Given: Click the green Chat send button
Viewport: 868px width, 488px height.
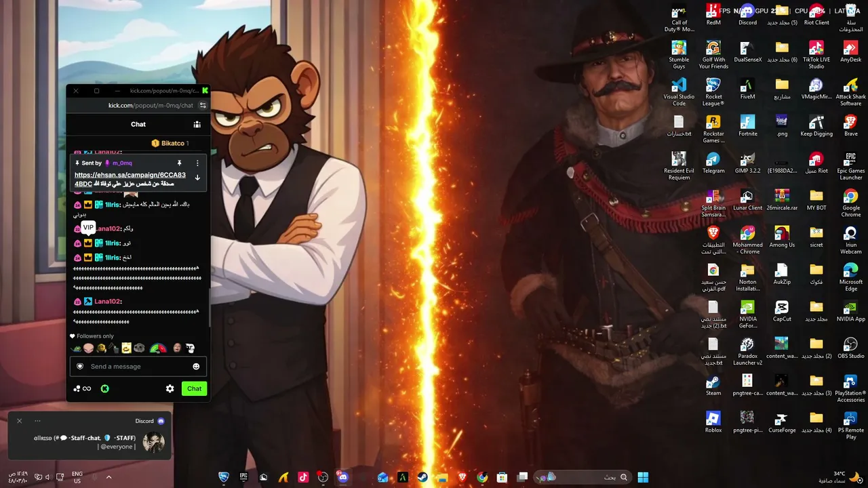Looking at the screenshot, I should [x=195, y=388].
